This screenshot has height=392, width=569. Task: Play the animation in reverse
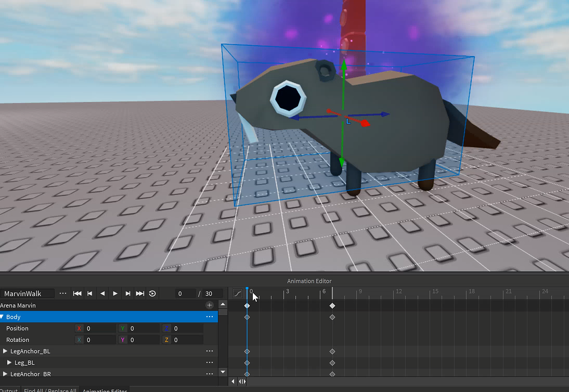[102, 293]
